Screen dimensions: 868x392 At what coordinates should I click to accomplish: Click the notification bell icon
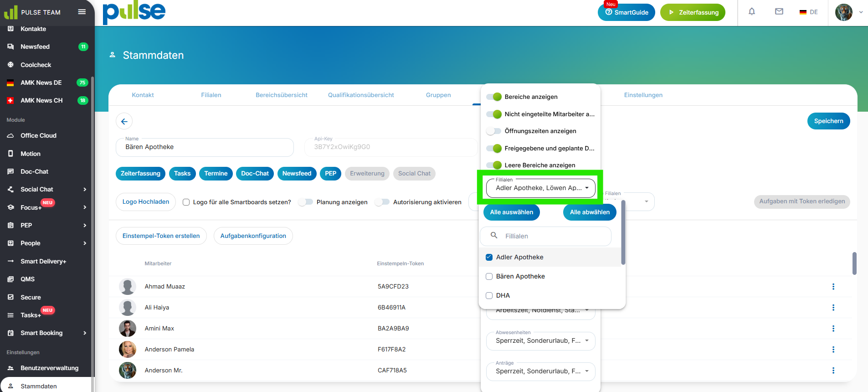pos(752,12)
